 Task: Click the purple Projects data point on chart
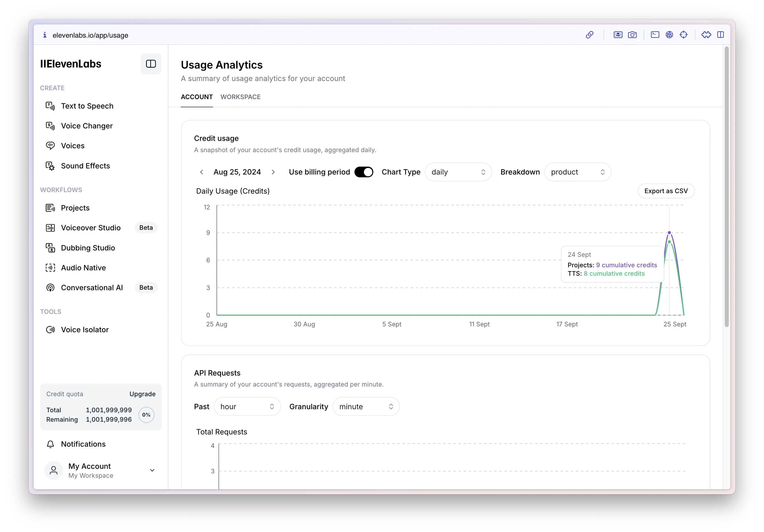[669, 232]
